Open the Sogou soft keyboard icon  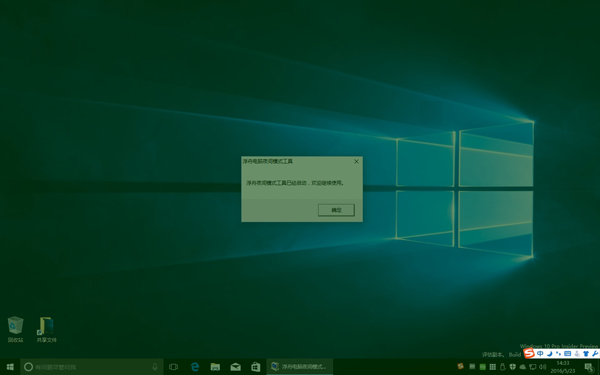click(x=567, y=354)
